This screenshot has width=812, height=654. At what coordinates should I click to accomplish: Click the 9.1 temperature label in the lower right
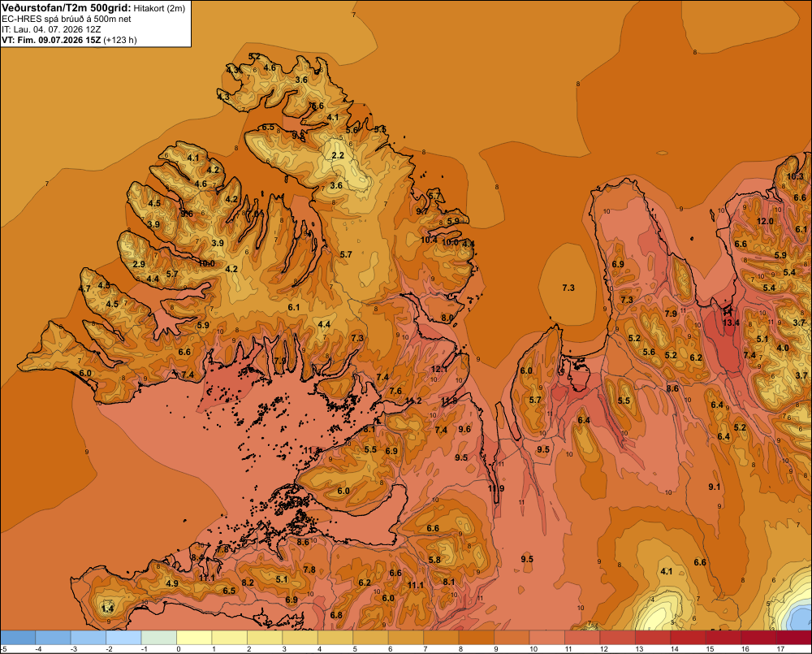pyautogui.click(x=714, y=487)
